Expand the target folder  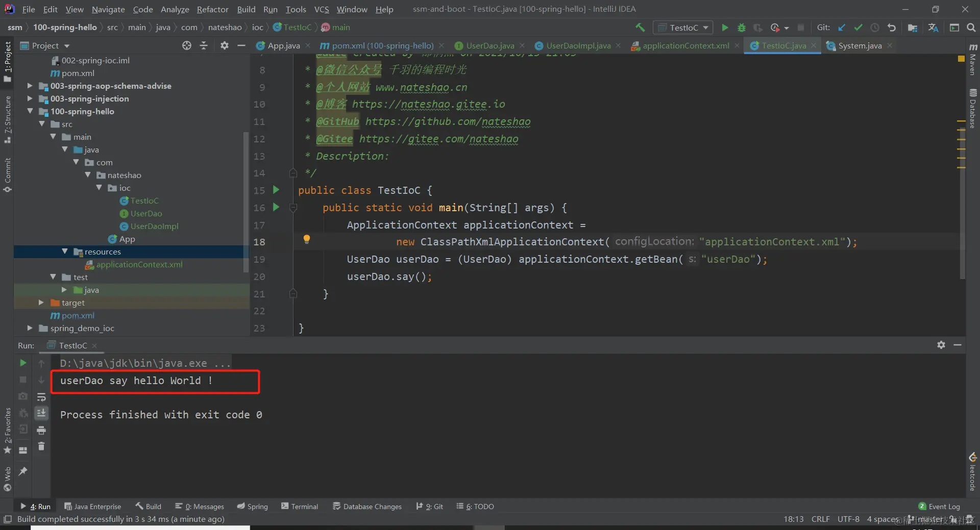pos(41,302)
